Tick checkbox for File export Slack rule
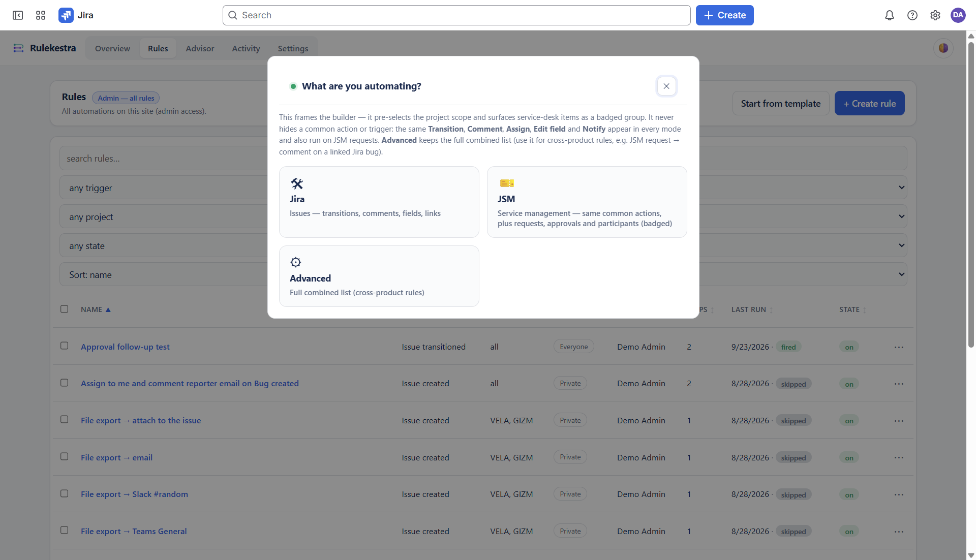 [64, 493]
